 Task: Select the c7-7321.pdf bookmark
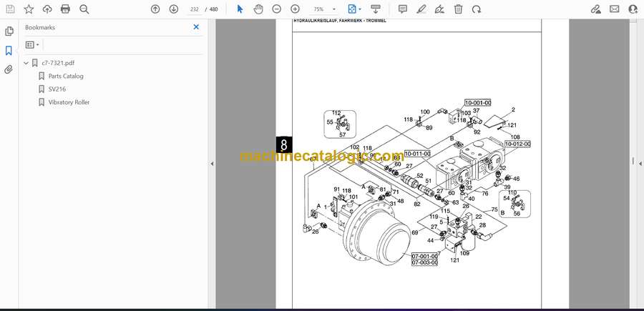coord(58,63)
